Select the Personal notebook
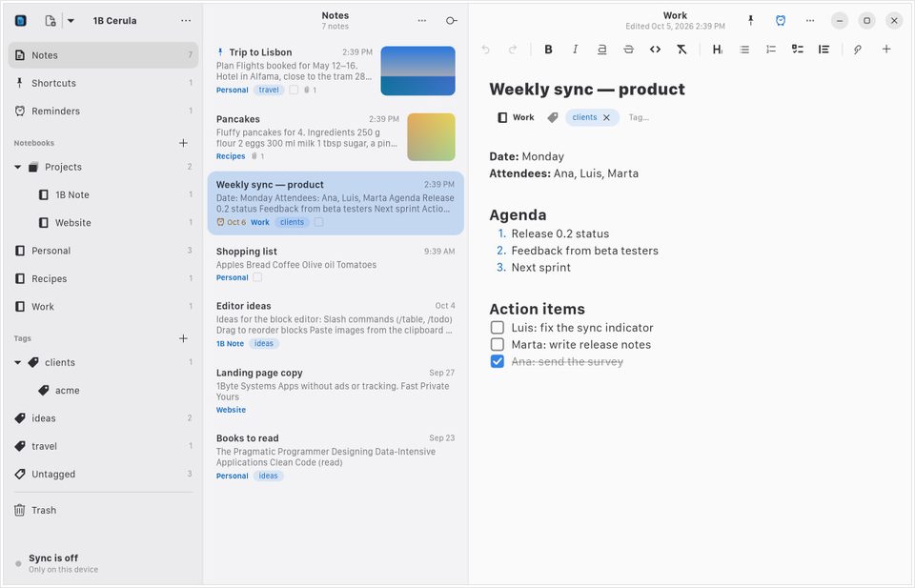 pos(103,251)
